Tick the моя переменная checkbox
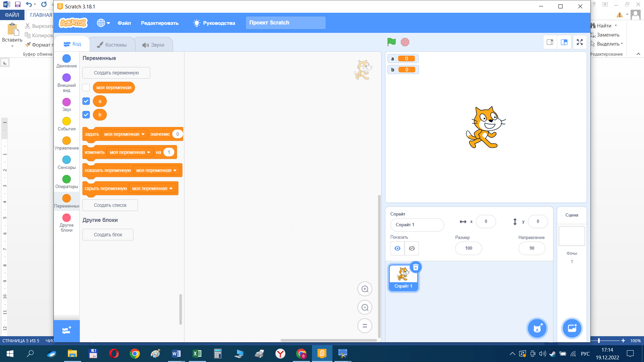Image resolution: width=644 pixels, height=362 pixels. pos(86,87)
